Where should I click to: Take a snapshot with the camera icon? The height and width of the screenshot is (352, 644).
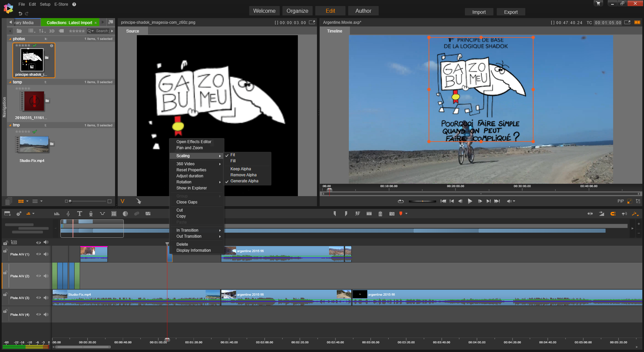391,214
